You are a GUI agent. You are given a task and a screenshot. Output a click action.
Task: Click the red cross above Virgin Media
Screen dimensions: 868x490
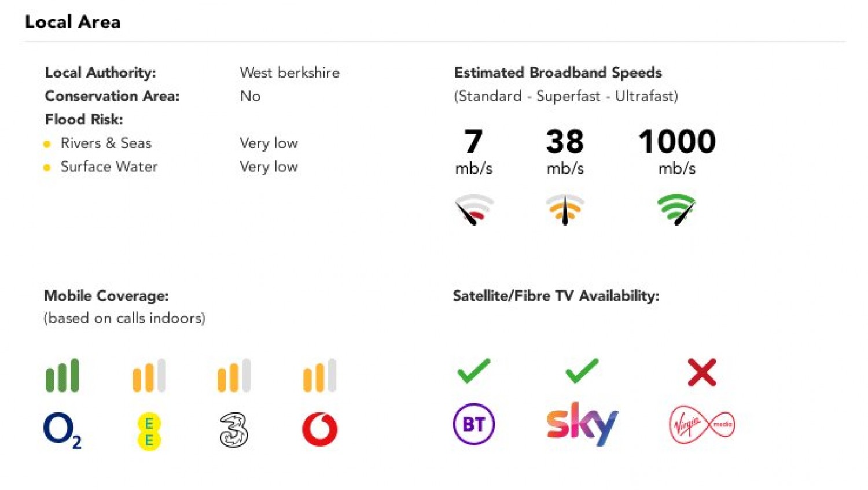pos(702,372)
